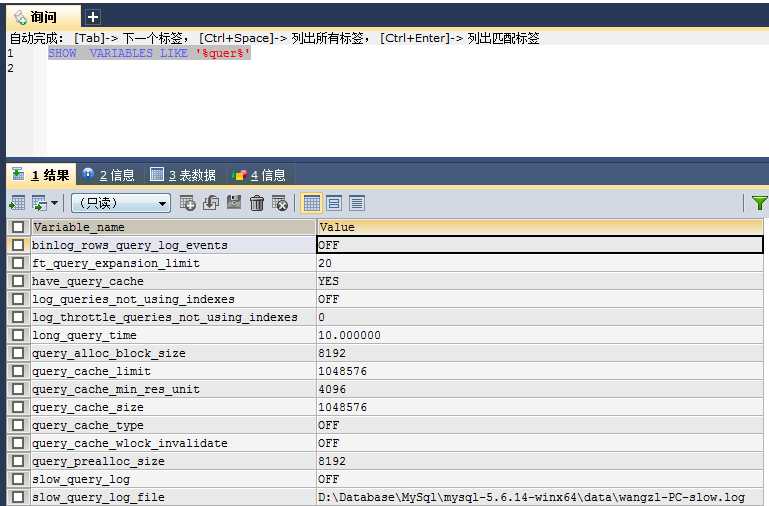This screenshot has height=506, width=769.
Task: Select the log_queries_not_using_indexes name cell
Action: [173, 299]
